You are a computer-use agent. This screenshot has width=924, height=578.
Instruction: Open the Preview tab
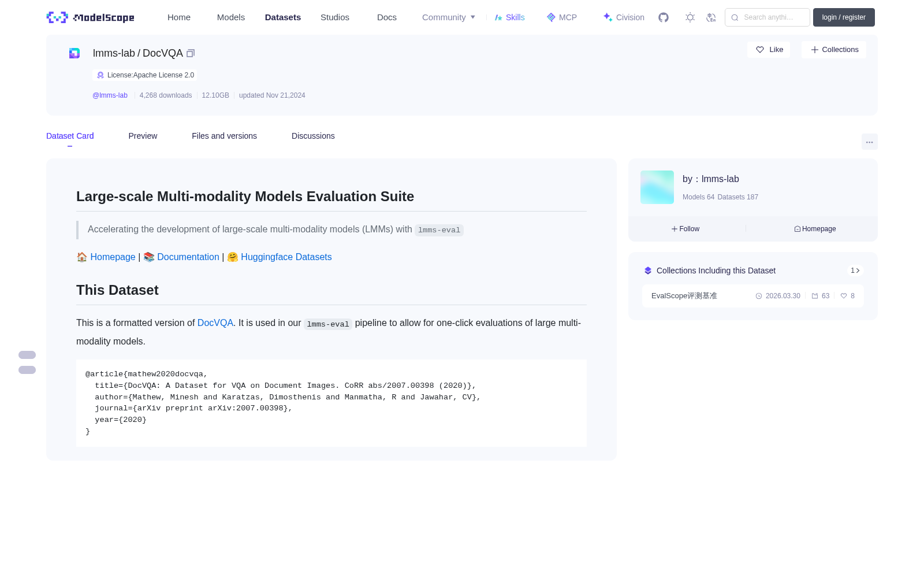[143, 136]
